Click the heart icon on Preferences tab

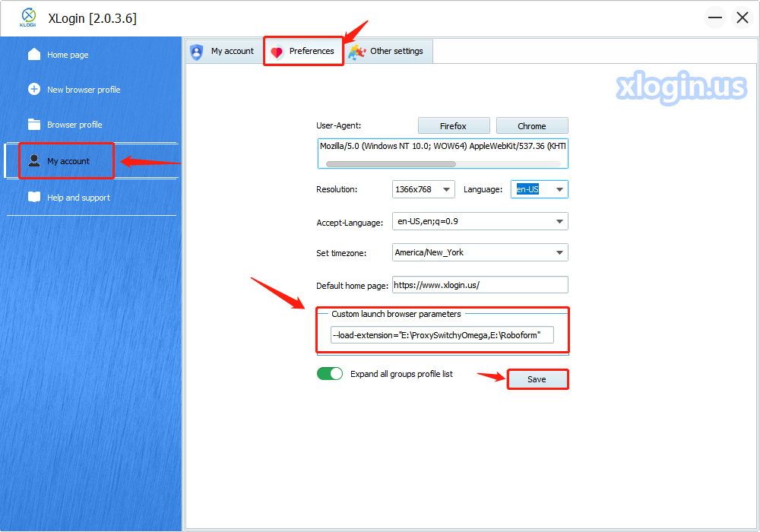point(277,52)
